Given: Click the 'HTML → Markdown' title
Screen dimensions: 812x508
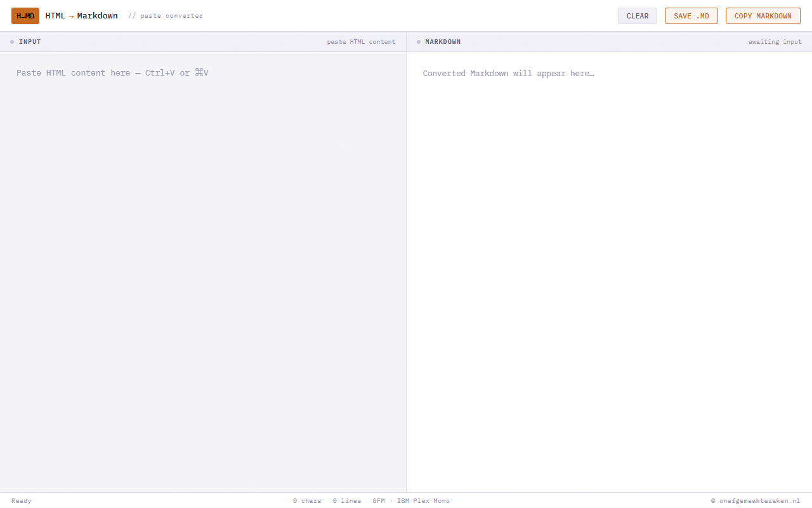Looking at the screenshot, I should click(x=81, y=16).
